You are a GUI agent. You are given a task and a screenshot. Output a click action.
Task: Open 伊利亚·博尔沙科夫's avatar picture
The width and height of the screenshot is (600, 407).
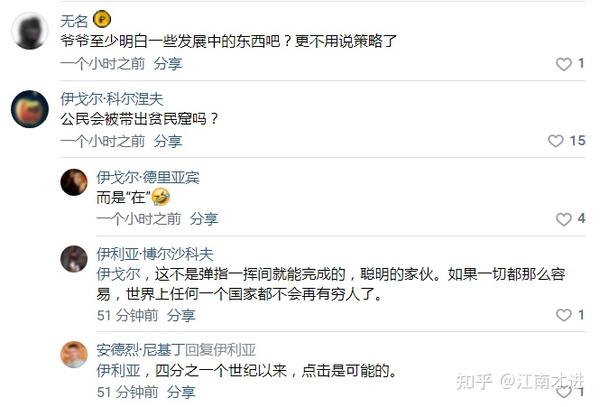(74, 259)
